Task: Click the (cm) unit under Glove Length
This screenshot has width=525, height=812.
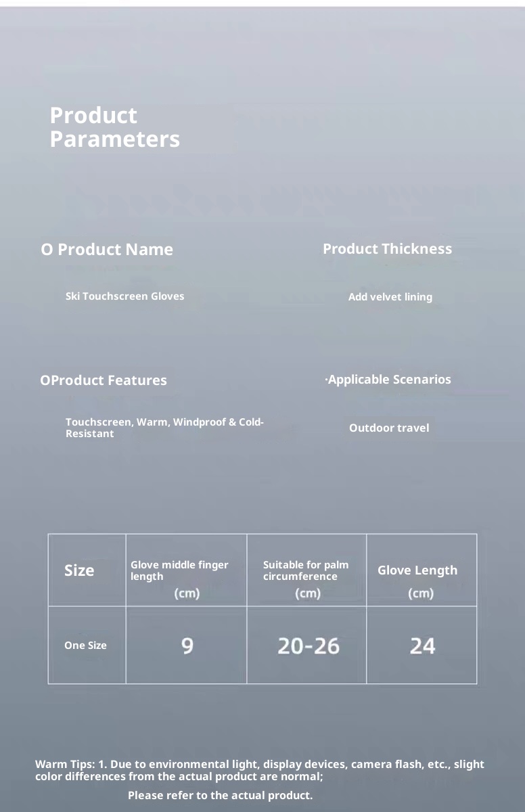Action: coord(421,593)
